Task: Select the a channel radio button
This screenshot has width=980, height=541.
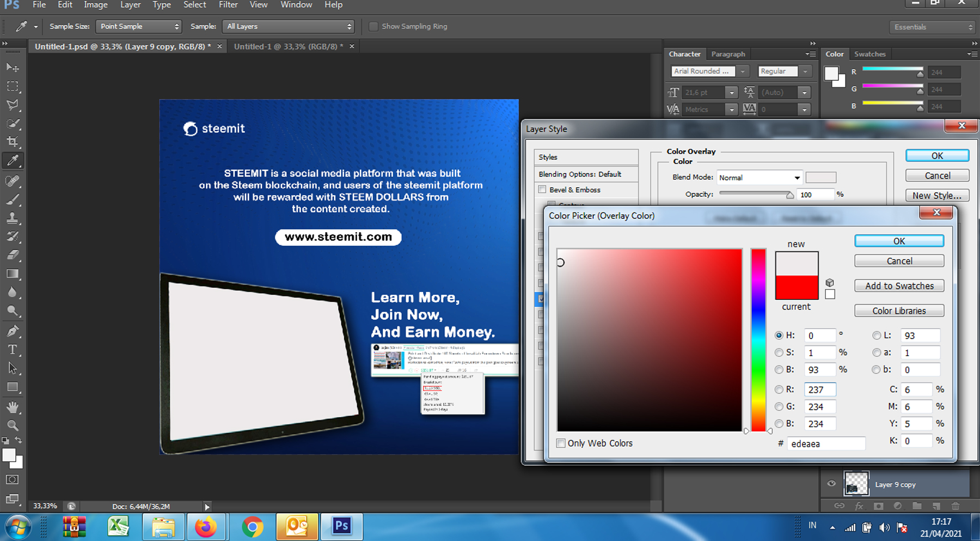Action: pyautogui.click(x=877, y=352)
